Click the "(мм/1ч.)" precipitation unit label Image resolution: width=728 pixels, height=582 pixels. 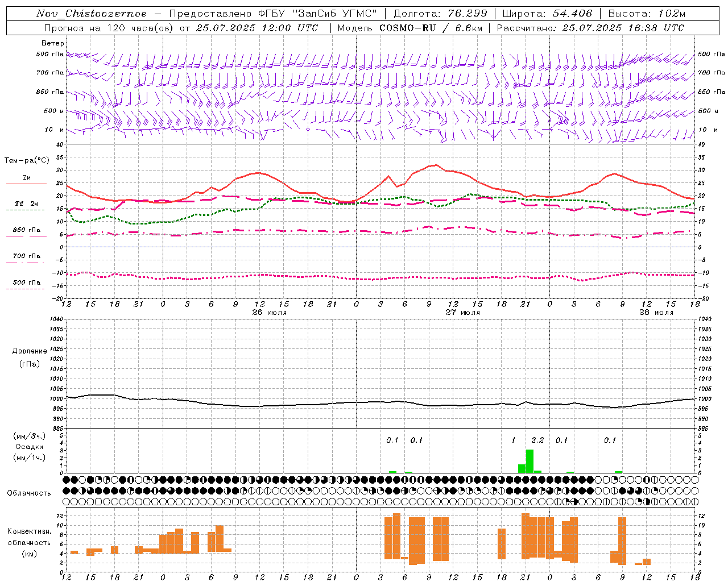(x=30, y=458)
